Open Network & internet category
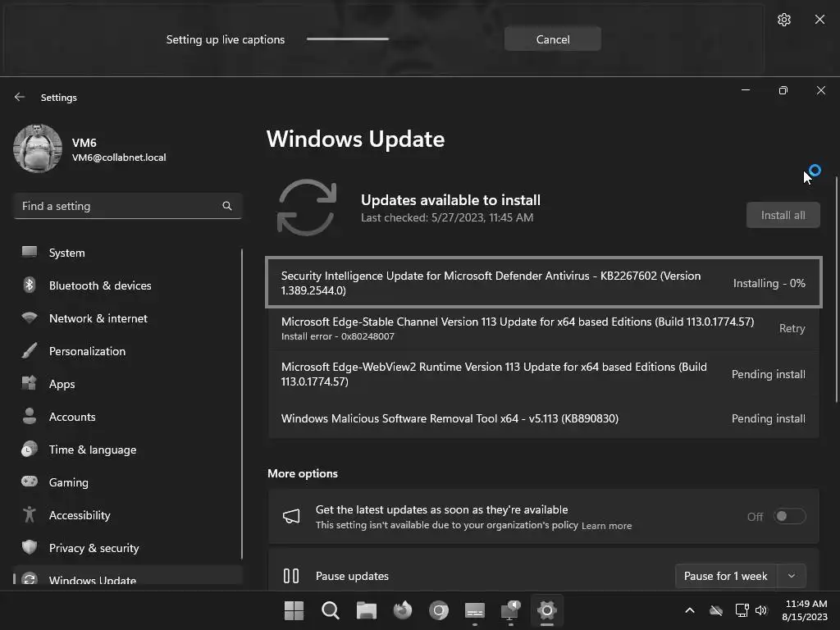 pyautogui.click(x=127, y=318)
